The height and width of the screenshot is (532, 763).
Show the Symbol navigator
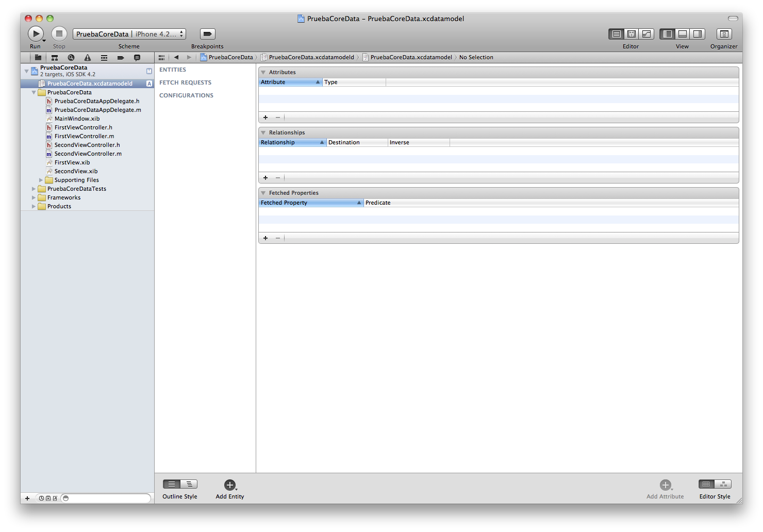pyautogui.click(x=55, y=58)
